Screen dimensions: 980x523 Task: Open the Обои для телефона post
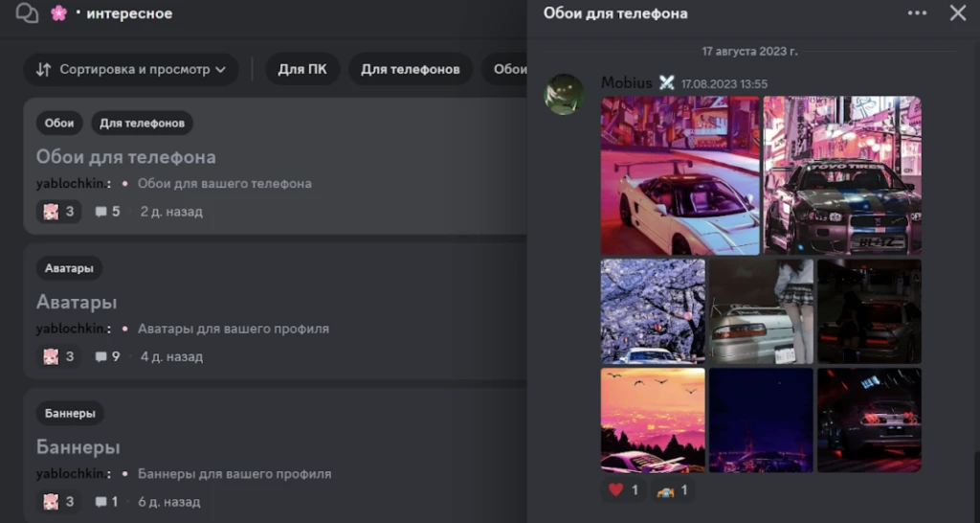(x=125, y=157)
